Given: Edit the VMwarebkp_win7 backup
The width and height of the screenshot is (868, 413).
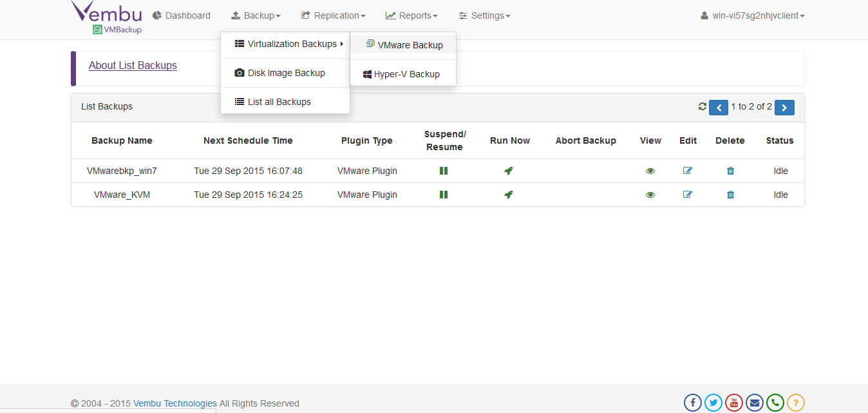Looking at the screenshot, I should (x=688, y=171).
